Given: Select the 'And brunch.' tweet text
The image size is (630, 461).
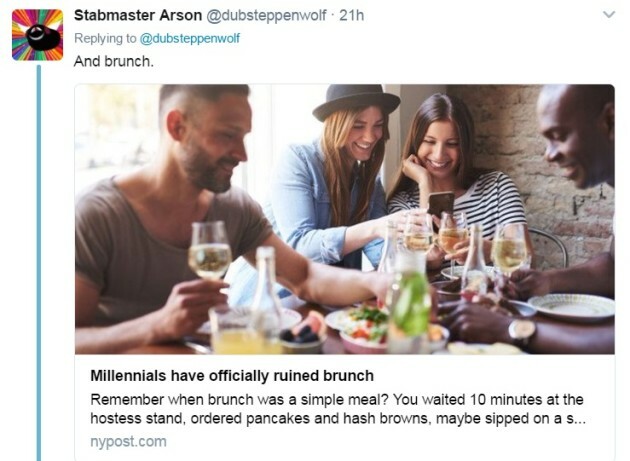Looking at the screenshot, I should [x=114, y=61].
